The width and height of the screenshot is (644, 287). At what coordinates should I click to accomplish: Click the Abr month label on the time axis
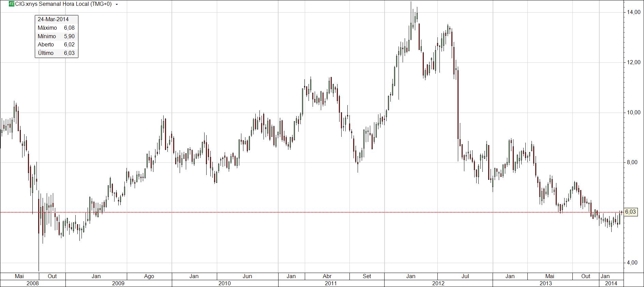click(x=327, y=276)
